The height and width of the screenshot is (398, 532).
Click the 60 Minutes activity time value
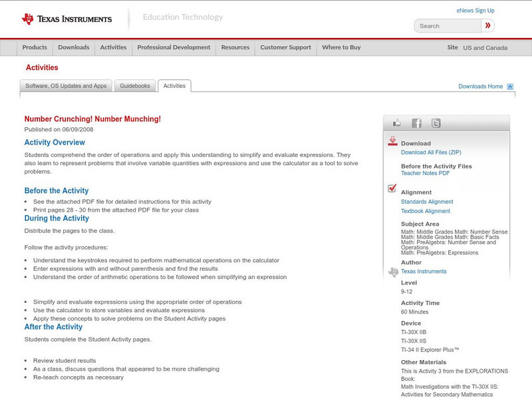point(414,312)
